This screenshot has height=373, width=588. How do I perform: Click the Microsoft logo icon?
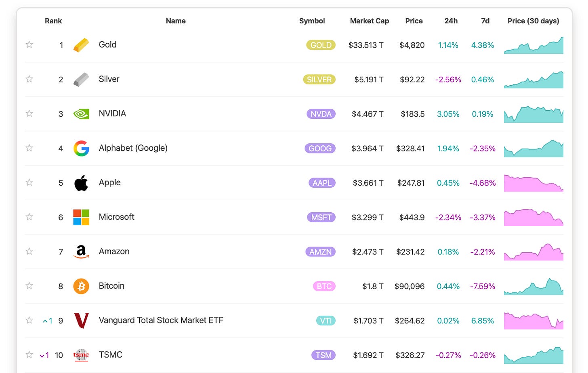coord(81,217)
